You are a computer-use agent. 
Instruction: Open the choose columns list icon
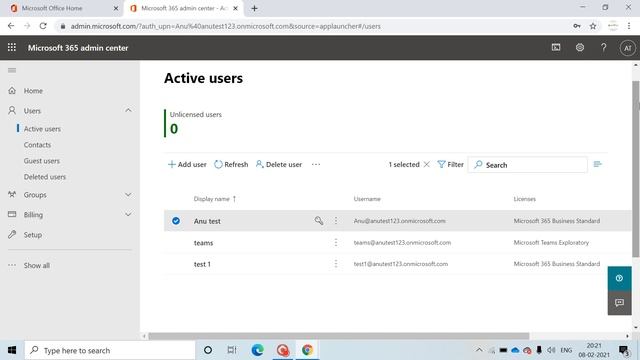[598, 164]
